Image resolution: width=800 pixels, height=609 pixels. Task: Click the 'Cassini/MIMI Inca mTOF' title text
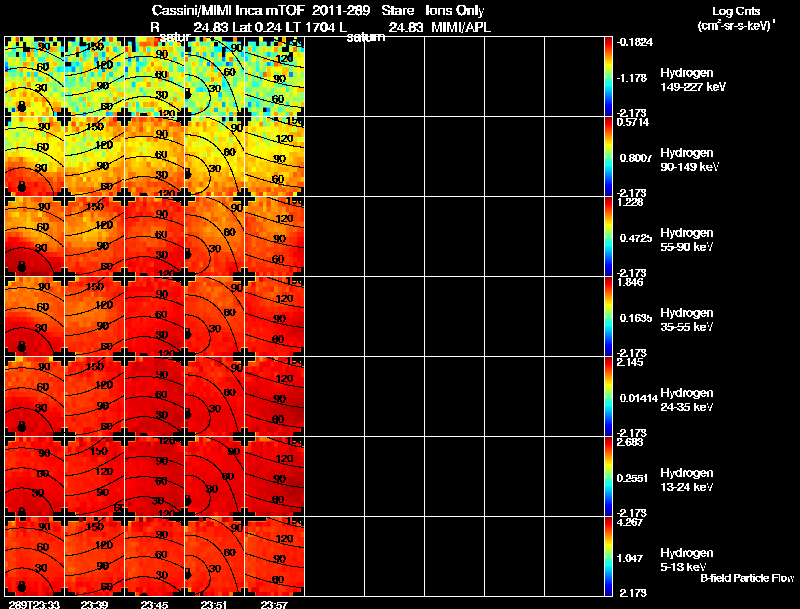point(229,10)
